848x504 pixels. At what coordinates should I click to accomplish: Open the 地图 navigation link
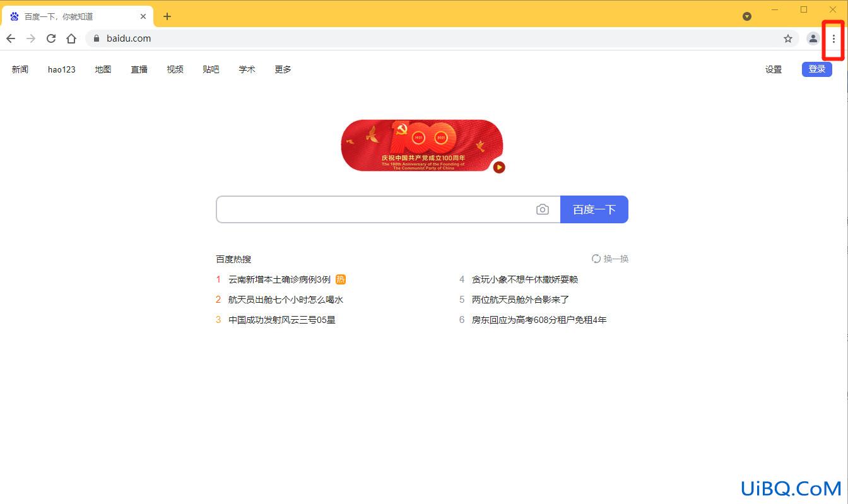coord(103,69)
